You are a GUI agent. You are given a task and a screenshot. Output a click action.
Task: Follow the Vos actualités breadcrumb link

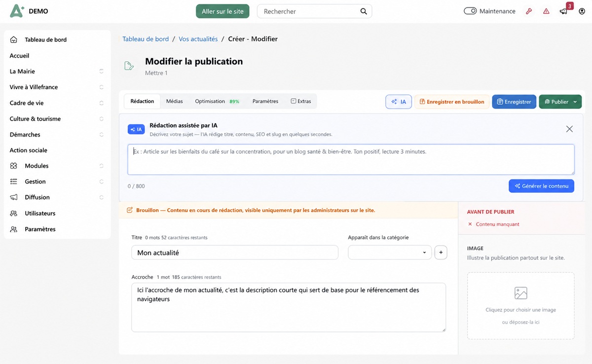(198, 39)
